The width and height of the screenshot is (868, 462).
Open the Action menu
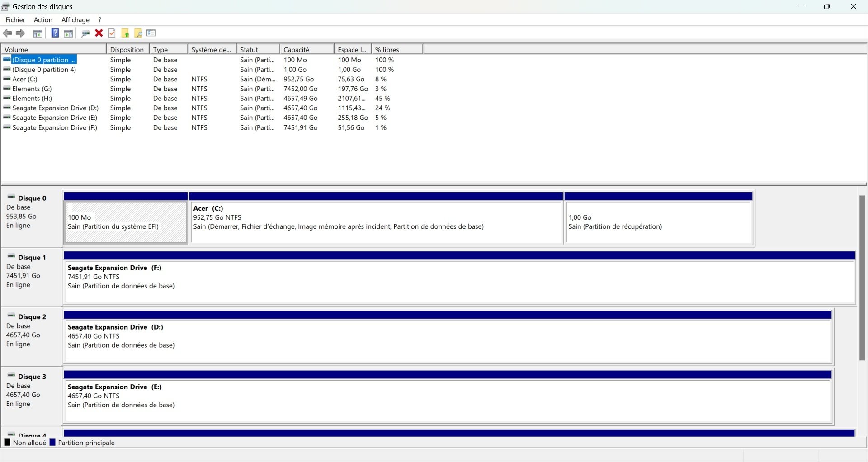[x=43, y=20]
